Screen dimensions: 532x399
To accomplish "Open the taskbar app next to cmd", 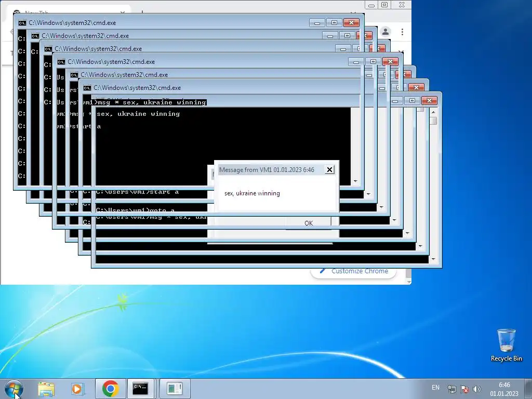I will [x=175, y=389].
